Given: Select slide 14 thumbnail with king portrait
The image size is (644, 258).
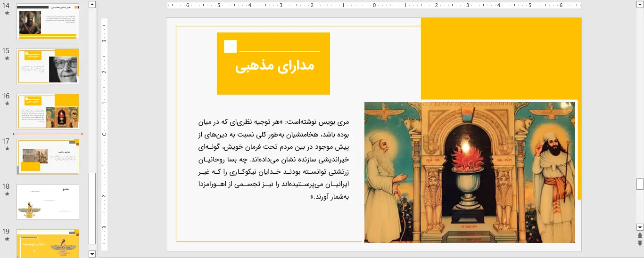Looking at the screenshot, I should [x=48, y=21].
